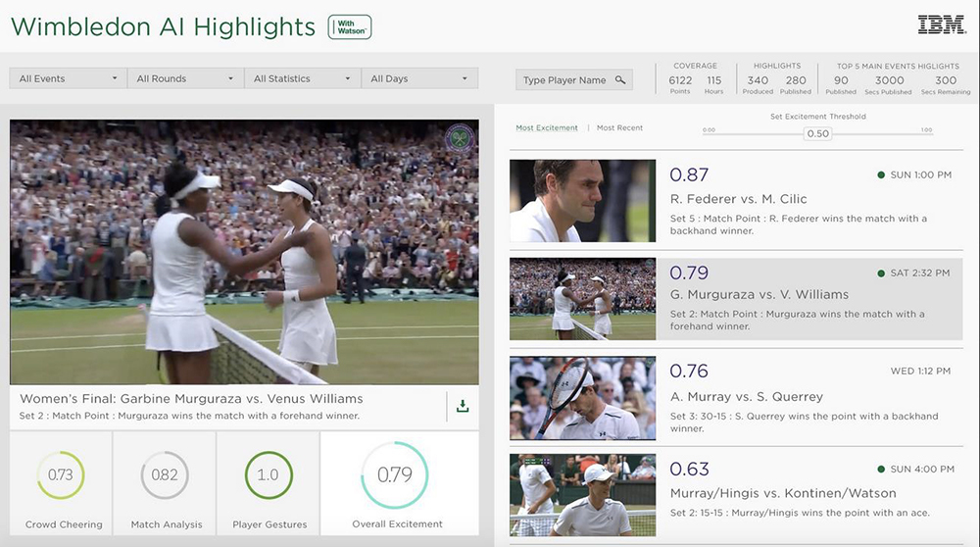980x547 pixels.
Task: Open the Federer vs. Cilic highlight thumbnail
Action: pyautogui.click(x=582, y=201)
